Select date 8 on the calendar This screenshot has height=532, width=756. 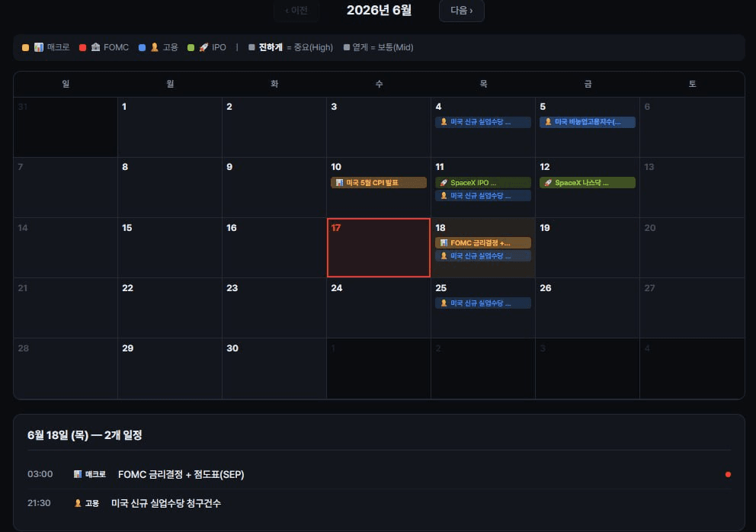(170, 187)
